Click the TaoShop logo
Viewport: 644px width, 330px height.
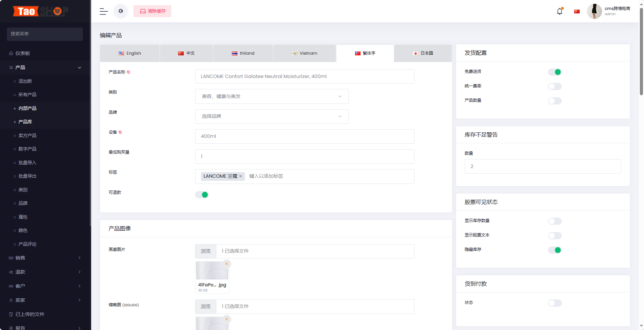tap(41, 11)
